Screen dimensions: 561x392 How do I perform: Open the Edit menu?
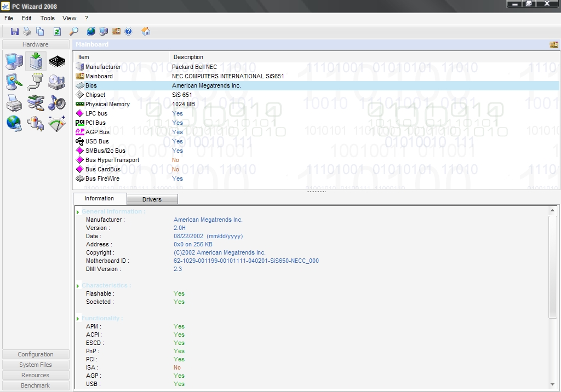[26, 18]
